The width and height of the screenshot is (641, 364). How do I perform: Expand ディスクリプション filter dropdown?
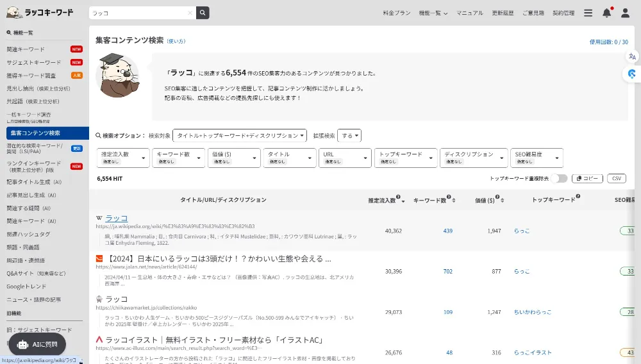[474, 158]
